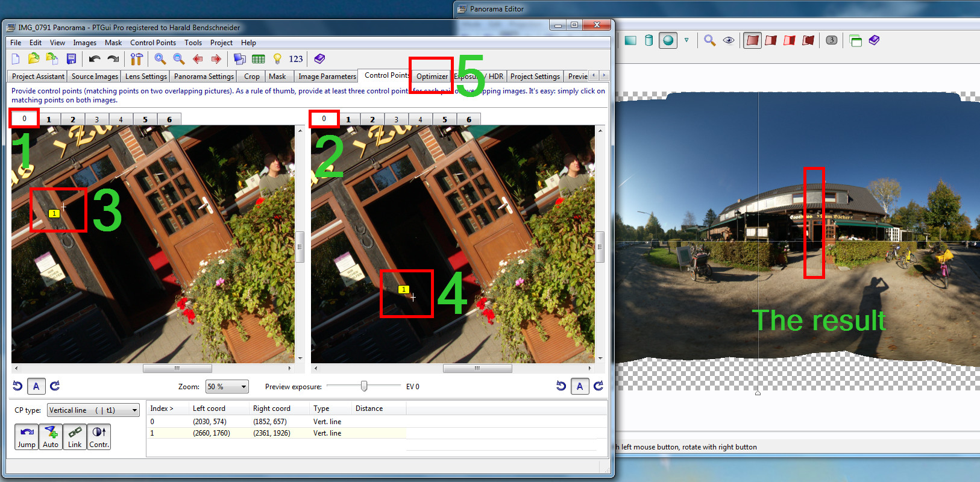Click the red left arrow icon
The width and height of the screenshot is (980, 482).
[198, 58]
